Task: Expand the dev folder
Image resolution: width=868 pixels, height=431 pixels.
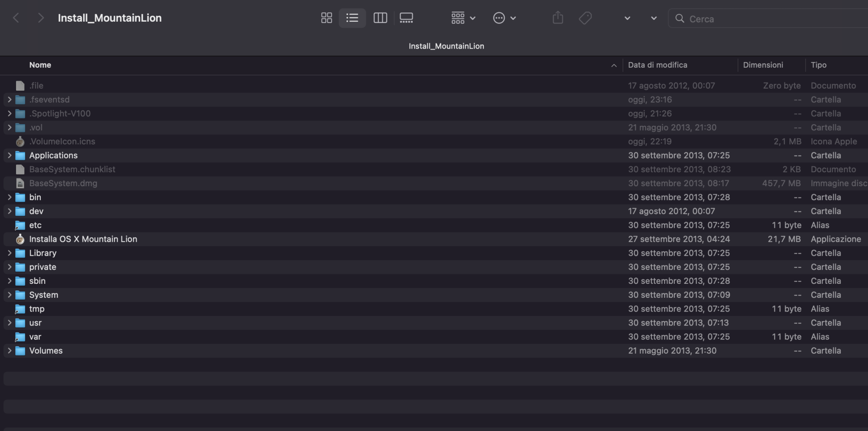Action: coord(10,211)
